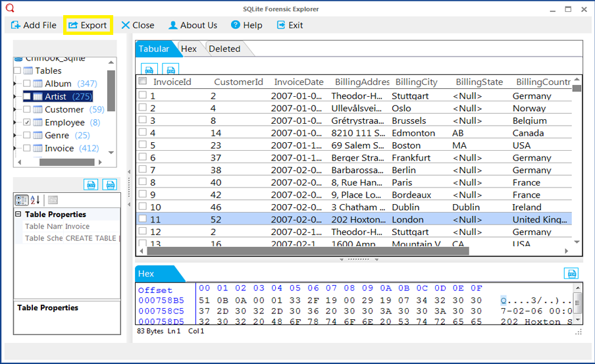Sort properties alphabetically with A-Z icon
The width and height of the screenshot is (595, 364).
36,200
